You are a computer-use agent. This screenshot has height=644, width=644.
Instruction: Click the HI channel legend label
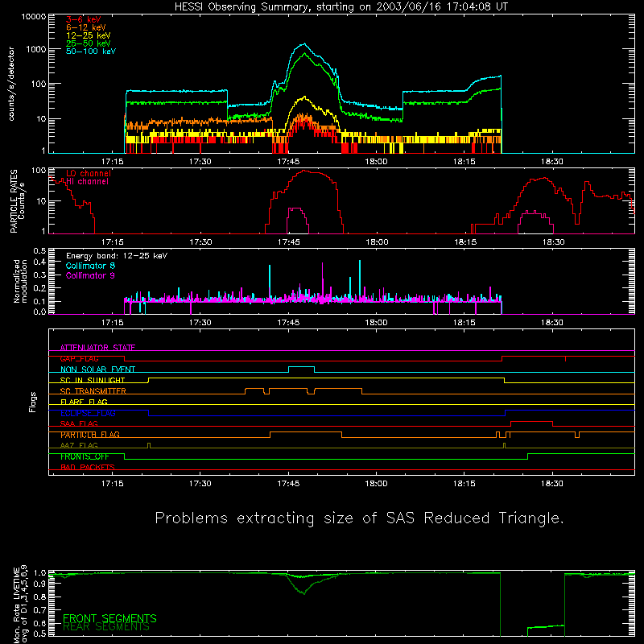tap(88, 182)
